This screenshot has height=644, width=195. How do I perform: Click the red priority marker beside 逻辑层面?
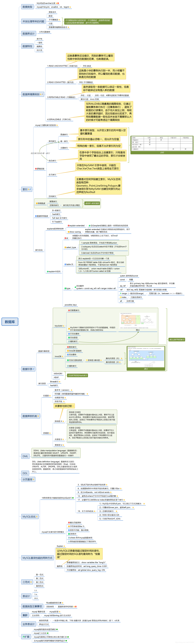(36, 169)
